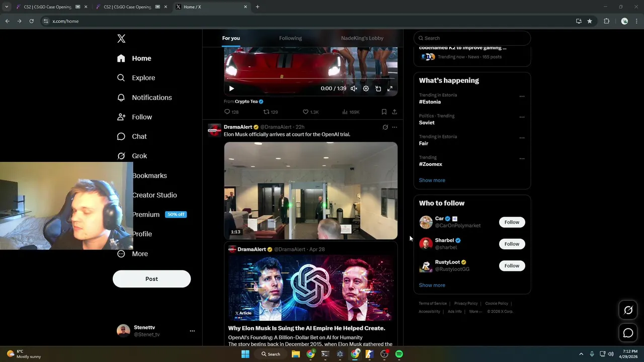Switch to the Following tab
Screen dimensions: 644x362
point(290,38)
